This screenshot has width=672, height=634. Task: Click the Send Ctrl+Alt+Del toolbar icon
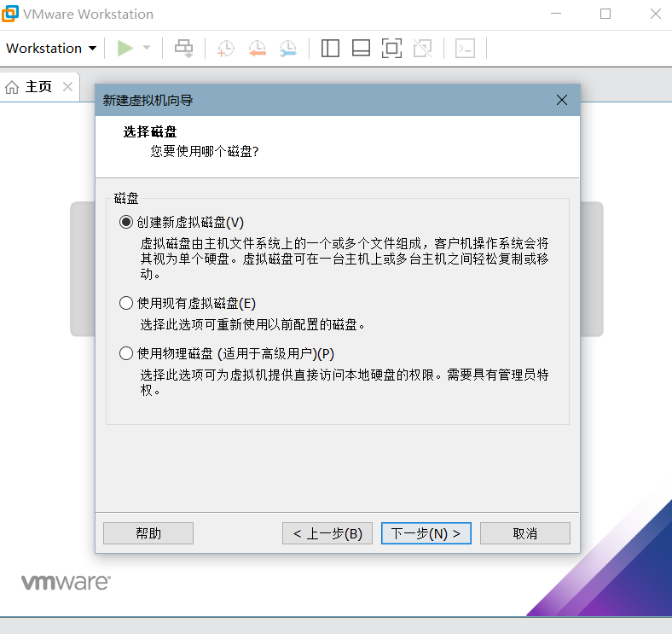(x=184, y=48)
